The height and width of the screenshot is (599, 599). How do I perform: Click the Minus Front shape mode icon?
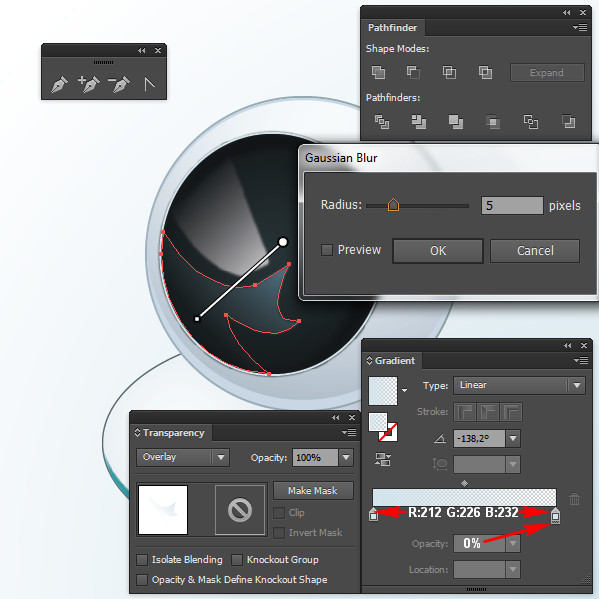coord(413,72)
